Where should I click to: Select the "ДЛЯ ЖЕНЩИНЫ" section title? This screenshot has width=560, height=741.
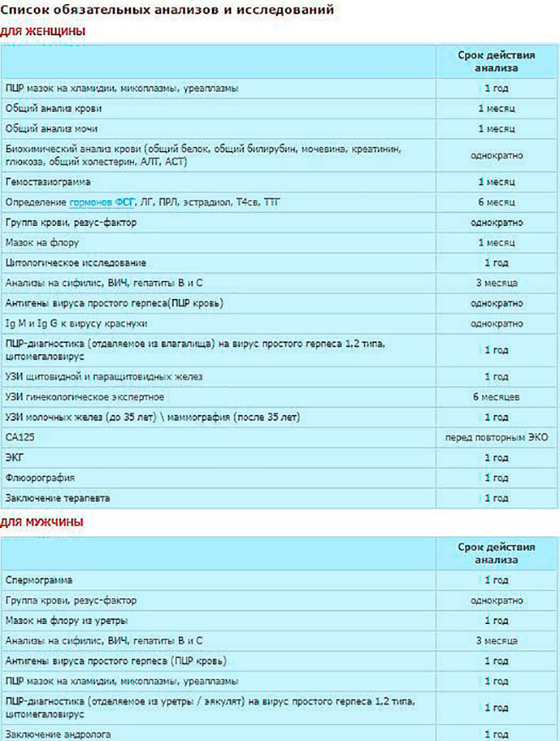tap(42, 31)
